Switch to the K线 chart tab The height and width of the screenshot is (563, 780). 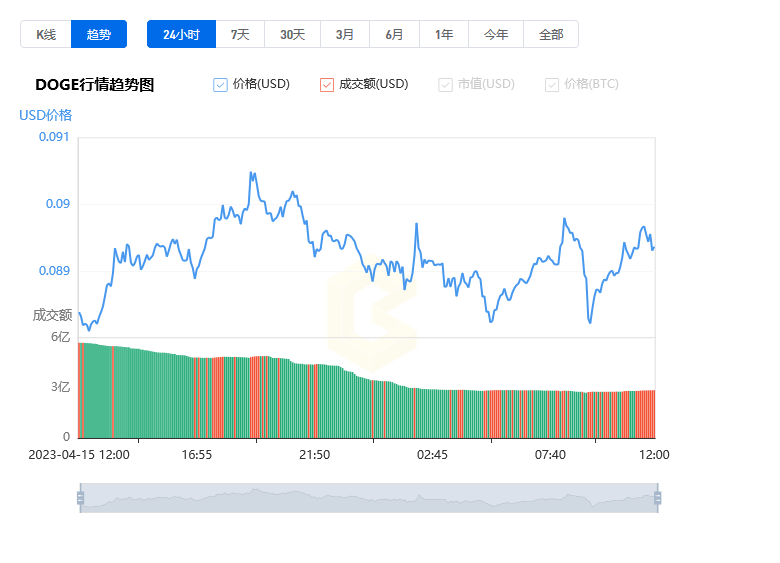(x=46, y=34)
